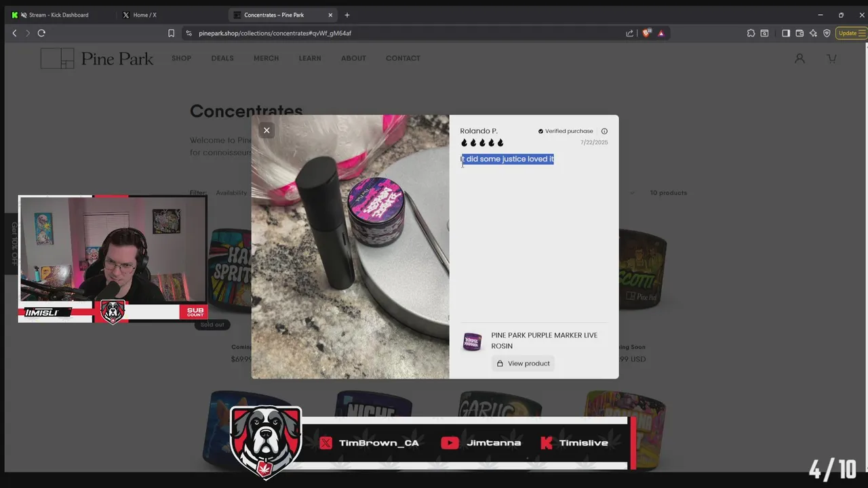Click Jimtanna YouTube handle in banner
The width and height of the screenshot is (868, 488).
pos(494,443)
